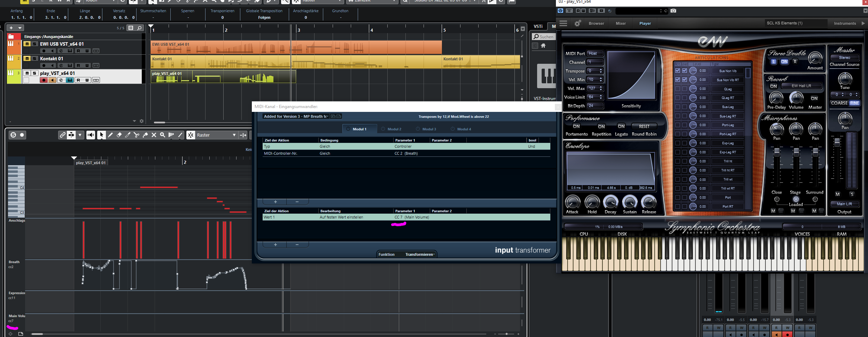This screenshot has height=337, width=868.
Task: Switch to Mixer tab in PLAY
Action: [621, 23]
